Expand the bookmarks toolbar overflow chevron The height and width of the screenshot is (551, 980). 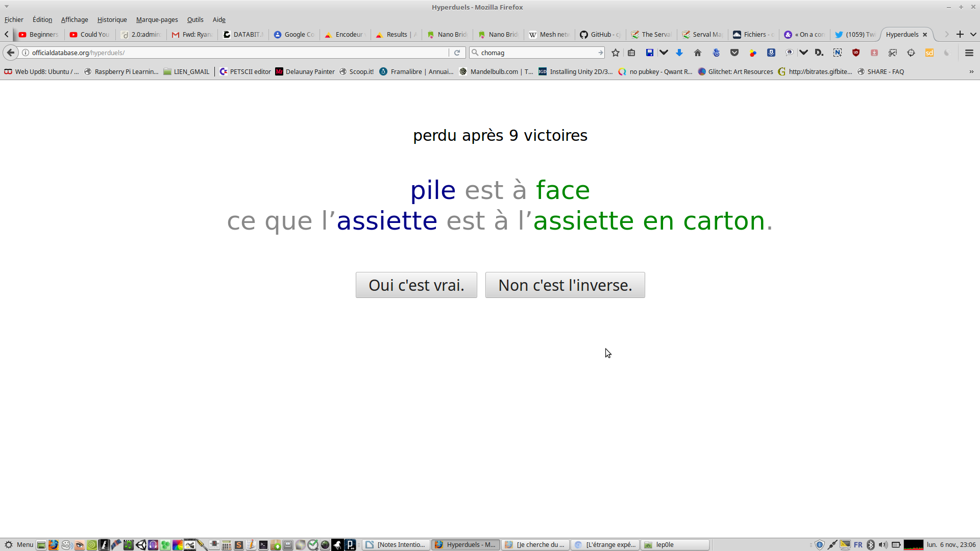(971, 71)
